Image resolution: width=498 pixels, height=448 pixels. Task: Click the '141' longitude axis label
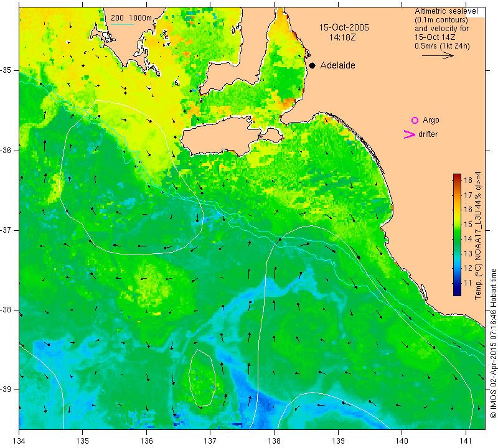pos(466,441)
